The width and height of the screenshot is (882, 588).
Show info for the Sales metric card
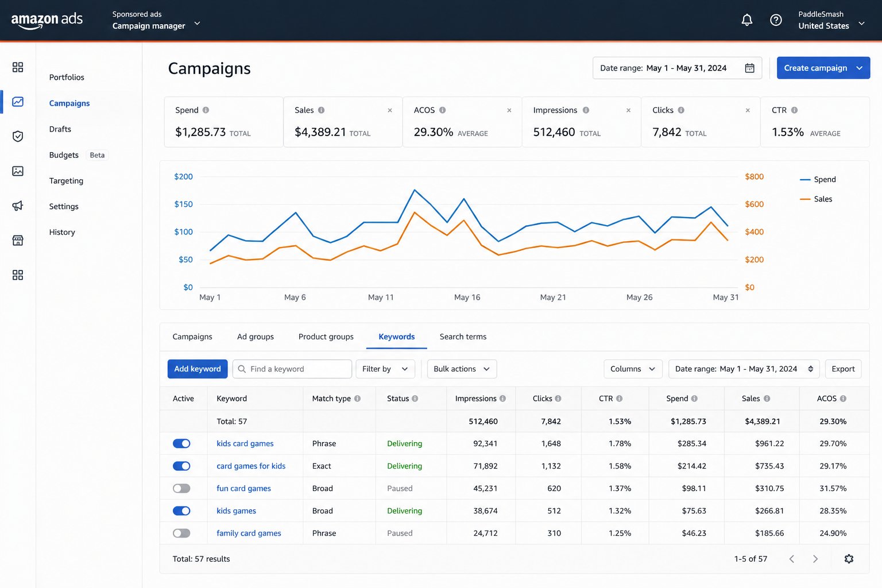[321, 110]
